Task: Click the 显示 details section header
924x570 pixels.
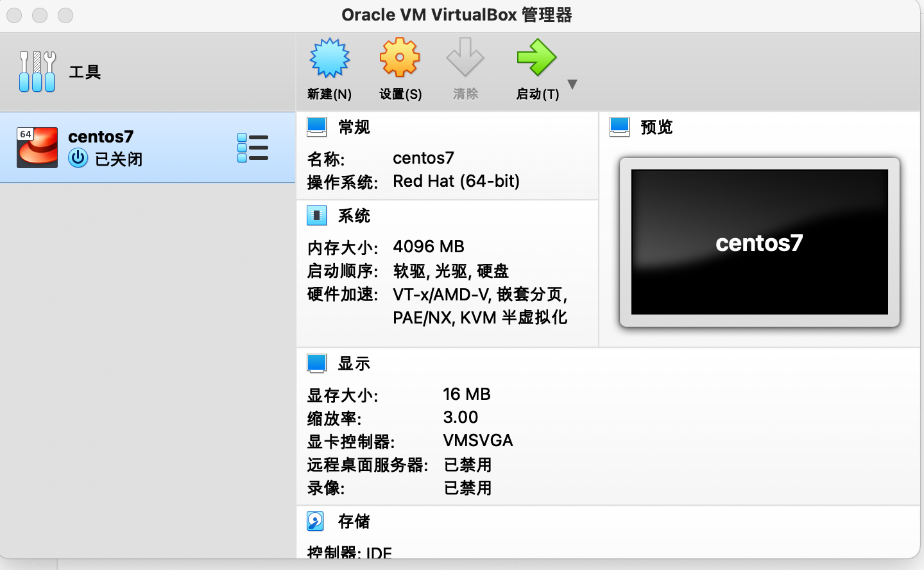Action: [355, 363]
